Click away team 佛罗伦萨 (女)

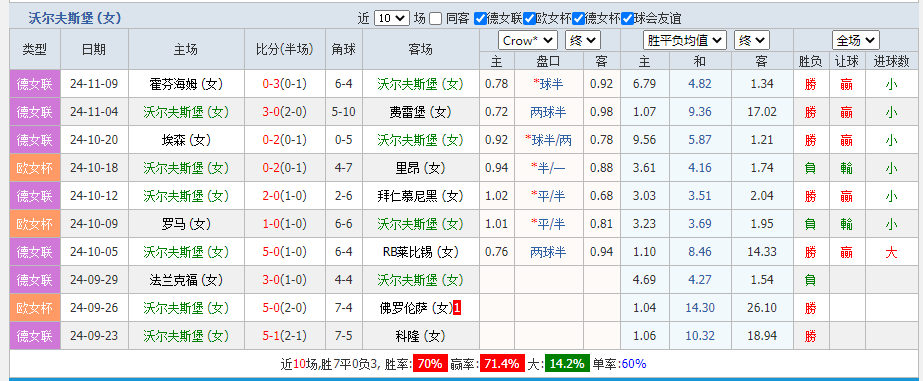point(416,308)
